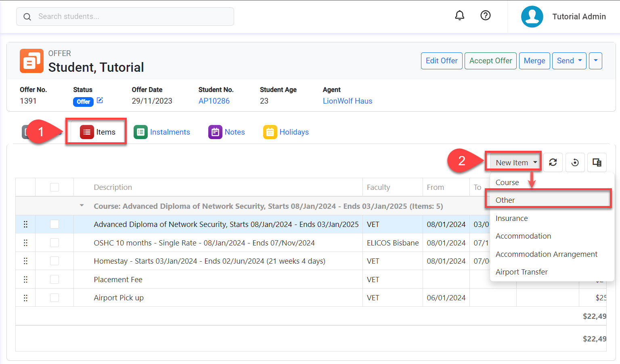Check the OSHC 10 months row
Viewport: 620px width, 364px height.
click(54, 243)
